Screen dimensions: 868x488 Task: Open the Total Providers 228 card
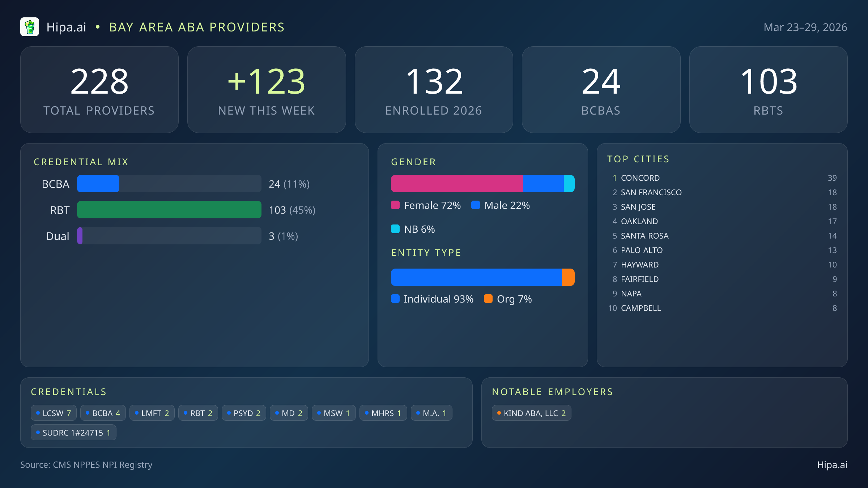[x=99, y=90]
